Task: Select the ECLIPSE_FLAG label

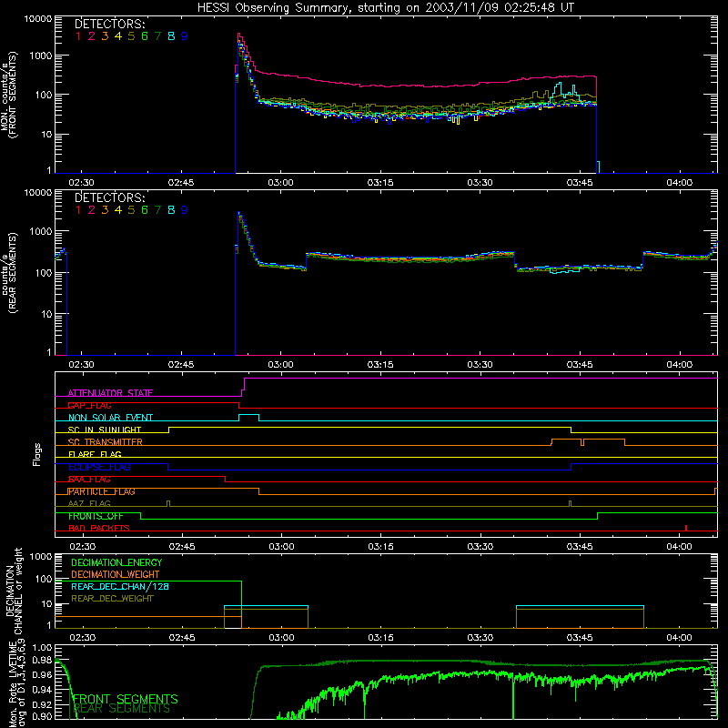Action: pos(99,467)
